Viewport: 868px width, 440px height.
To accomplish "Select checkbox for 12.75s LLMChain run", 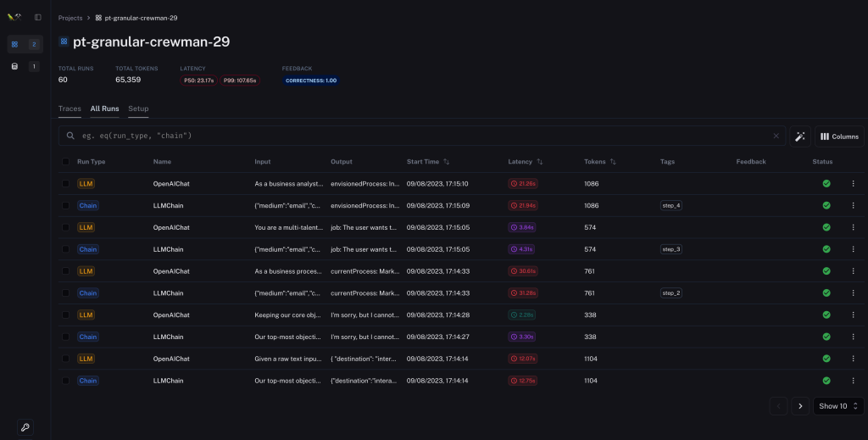I will coord(65,380).
